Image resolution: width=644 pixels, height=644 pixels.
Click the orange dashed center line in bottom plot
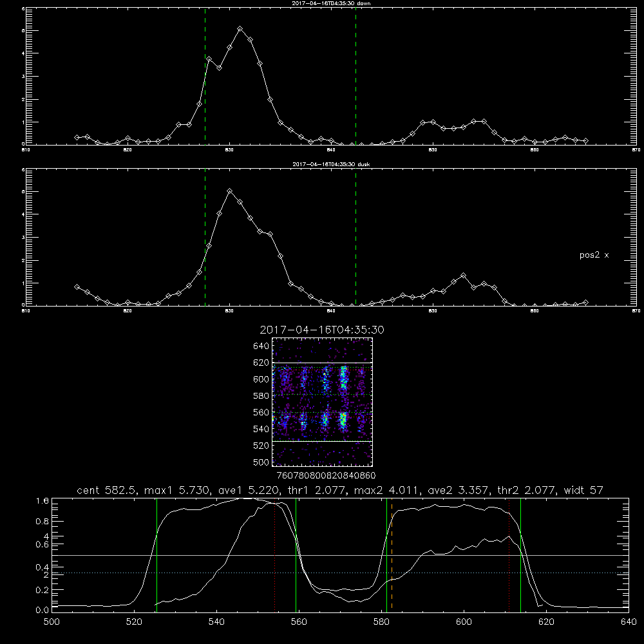tap(392, 554)
